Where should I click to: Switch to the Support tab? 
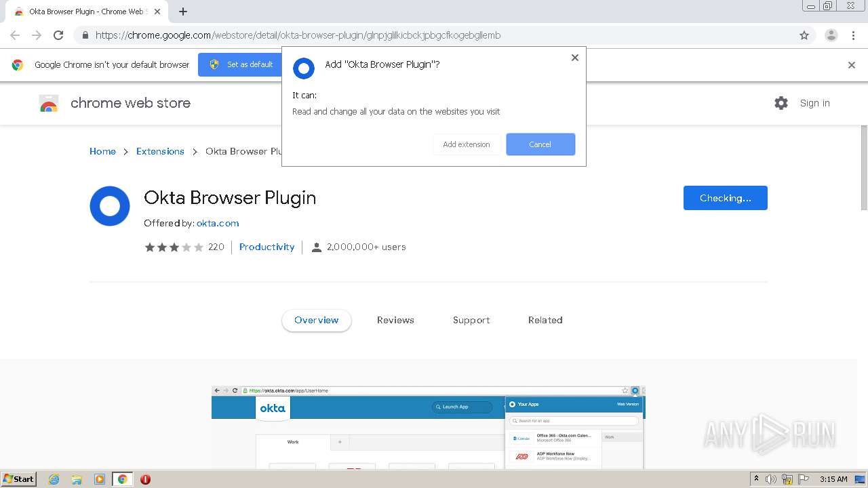tap(471, 320)
